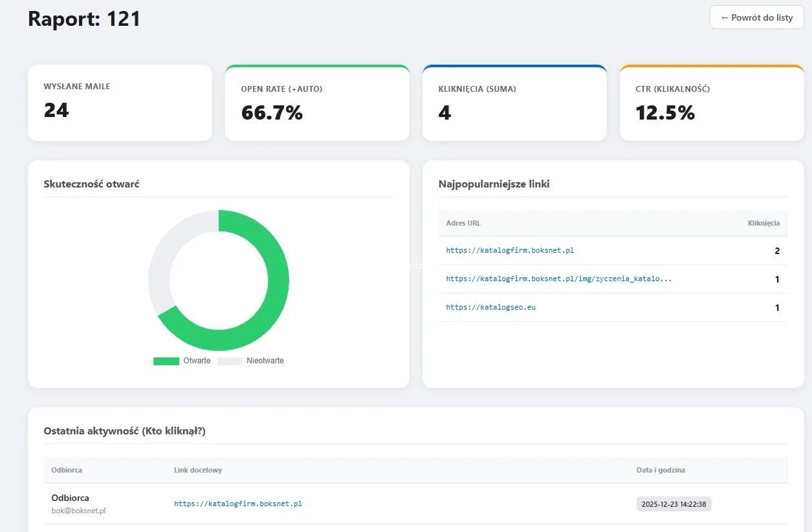Click the 2025-12-23 14:22:38 timestamp badge
This screenshot has height=532, width=812.
click(674, 504)
